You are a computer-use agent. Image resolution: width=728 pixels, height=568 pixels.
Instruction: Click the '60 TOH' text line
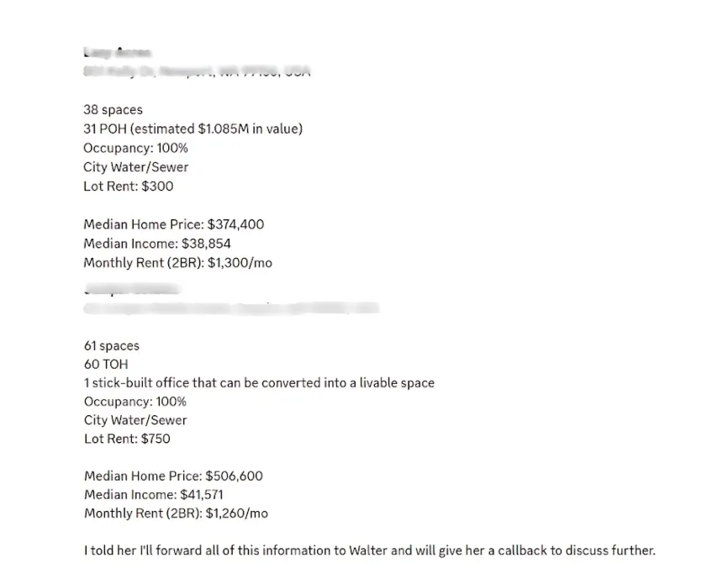106,365
